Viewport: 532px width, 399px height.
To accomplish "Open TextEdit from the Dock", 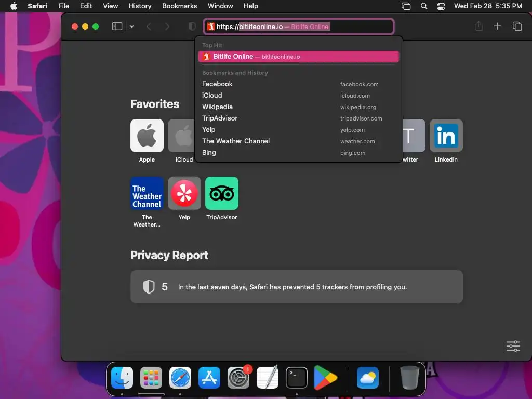I will click(x=268, y=377).
